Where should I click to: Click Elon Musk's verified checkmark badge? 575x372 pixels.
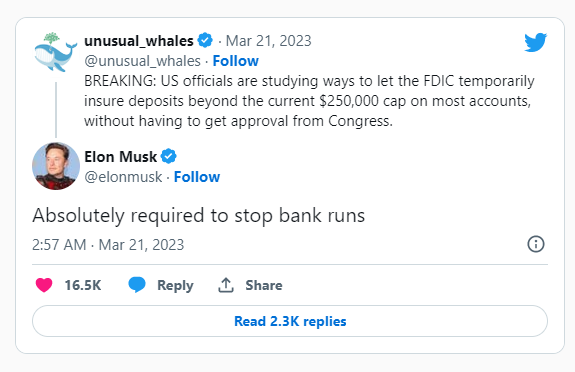point(169,157)
